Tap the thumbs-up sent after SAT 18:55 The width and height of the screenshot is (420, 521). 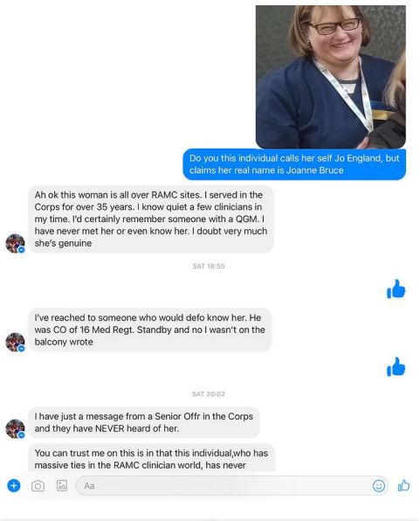coord(396,288)
